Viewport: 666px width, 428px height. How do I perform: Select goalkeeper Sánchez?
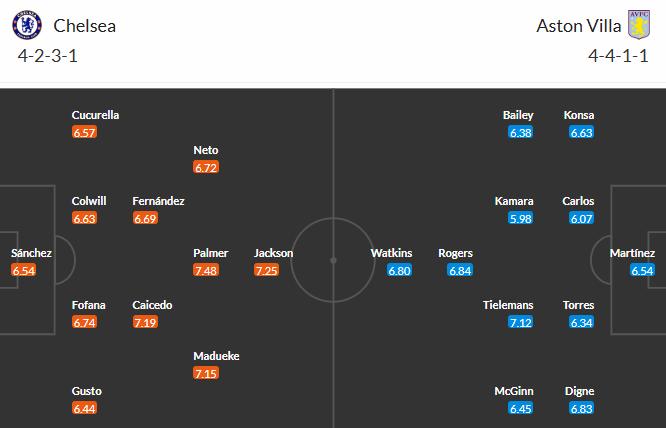point(31,253)
